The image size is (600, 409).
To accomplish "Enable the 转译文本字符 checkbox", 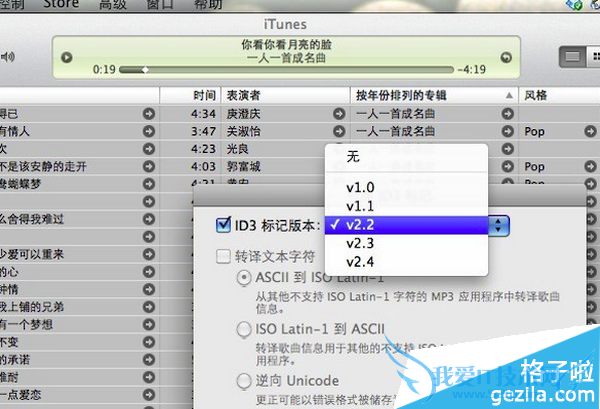I will coord(223,256).
